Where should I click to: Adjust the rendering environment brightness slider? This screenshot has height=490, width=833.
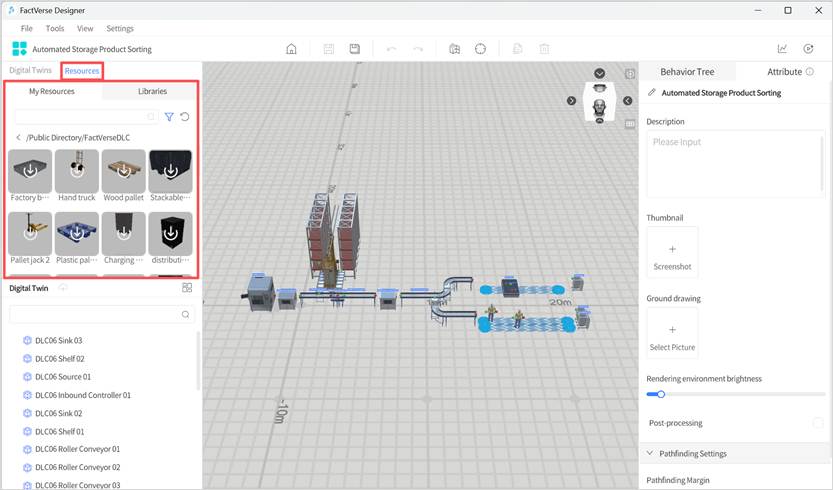point(660,394)
